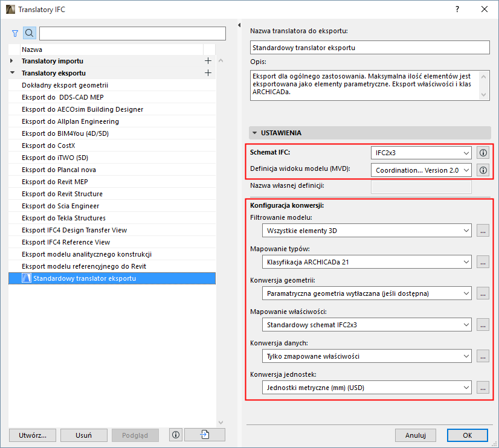
Task: Click the translator list scroll up arrow
Action: (x=221, y=60)
